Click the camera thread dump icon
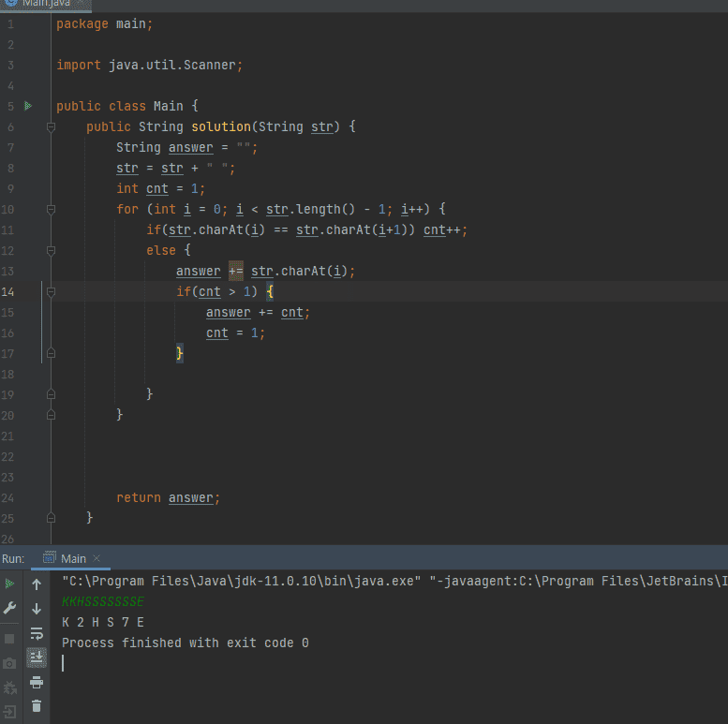 coord(10,663)
